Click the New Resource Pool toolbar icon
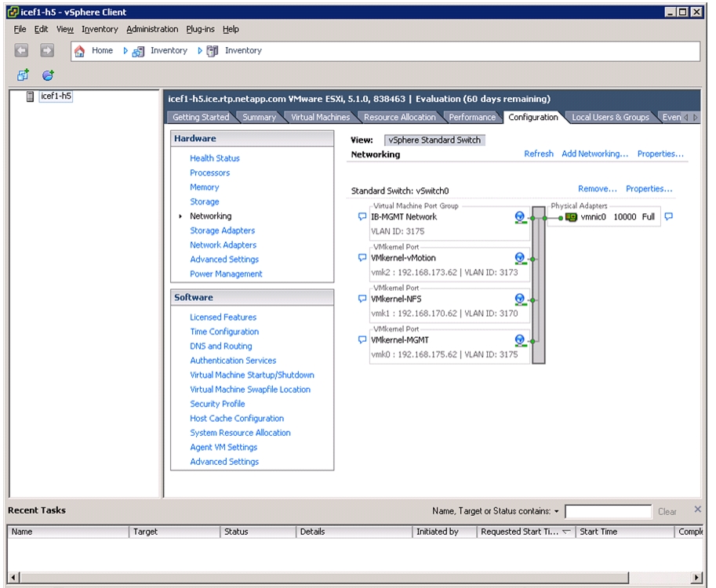Screen dimensions: 716x588 coord(48,74)
